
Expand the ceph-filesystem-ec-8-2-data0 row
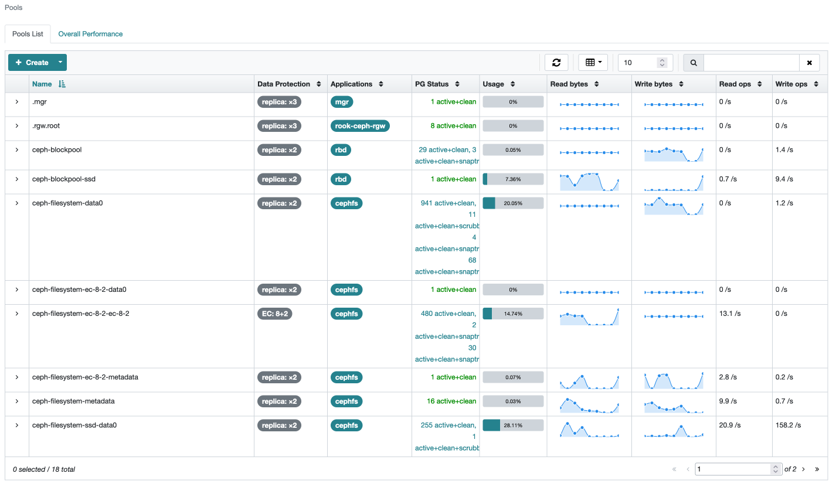17,290
